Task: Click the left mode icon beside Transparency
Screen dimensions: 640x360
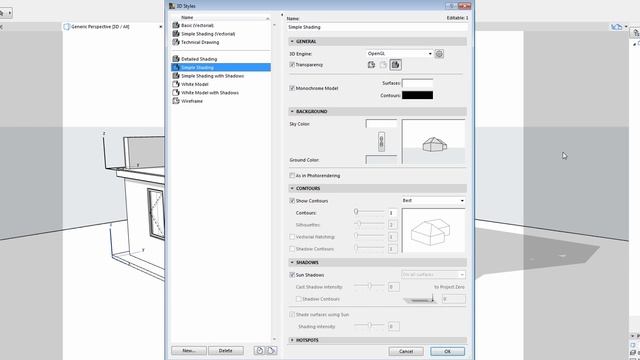Action: pos(371,64)
